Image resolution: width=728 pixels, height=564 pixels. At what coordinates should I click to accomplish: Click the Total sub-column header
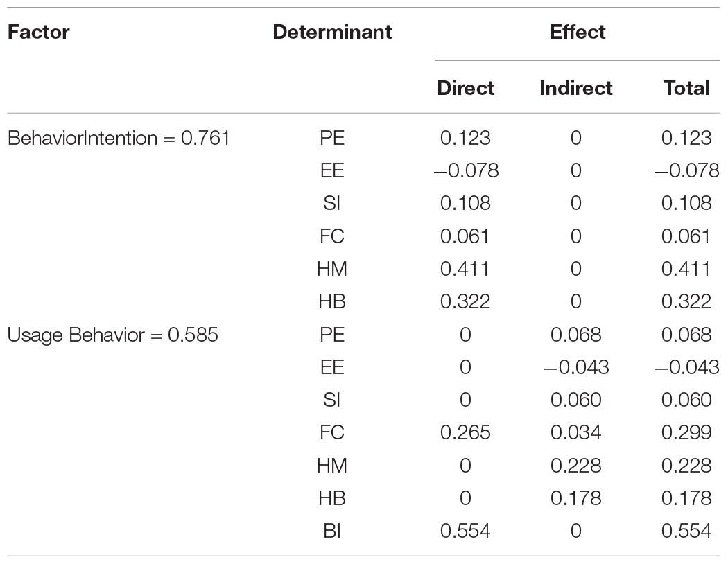686,88
